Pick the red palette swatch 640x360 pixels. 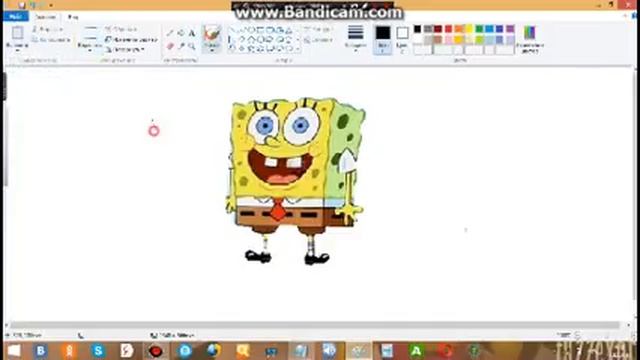[448, 29]
